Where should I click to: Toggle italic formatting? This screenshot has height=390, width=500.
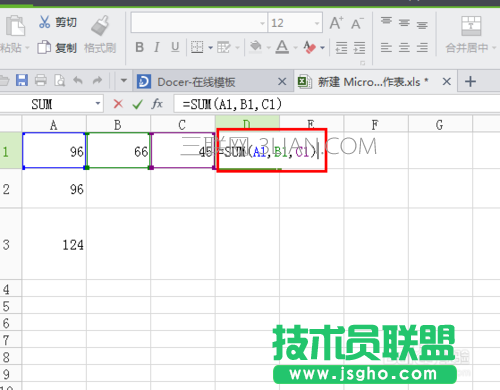click(x=157, y=48)
